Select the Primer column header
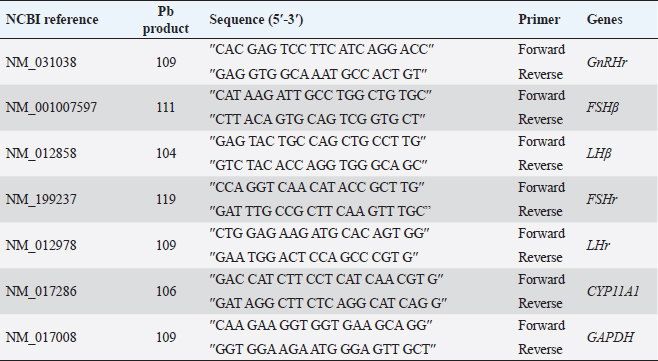This screenshot has width=658, height=361. tap(539, 20)
